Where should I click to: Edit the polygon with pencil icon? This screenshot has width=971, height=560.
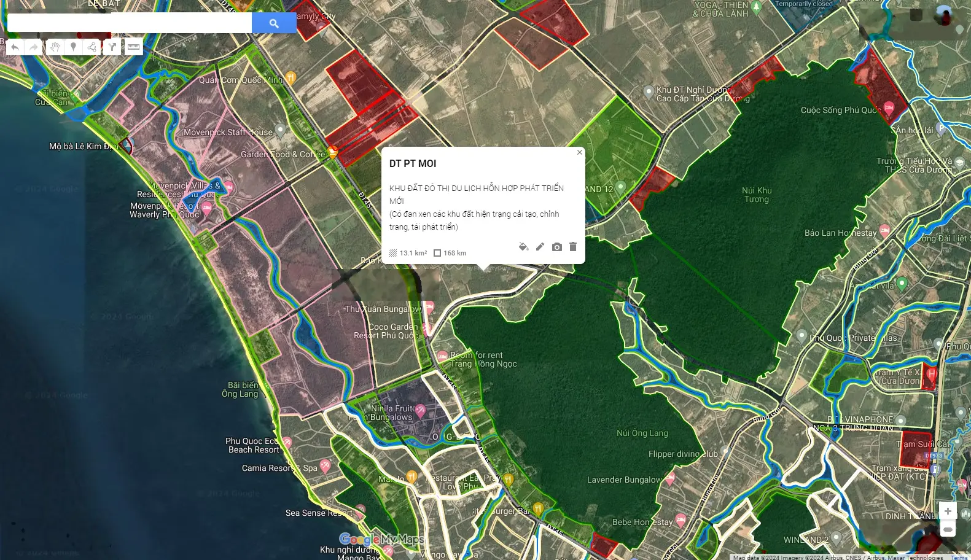[x=540, y=247]
